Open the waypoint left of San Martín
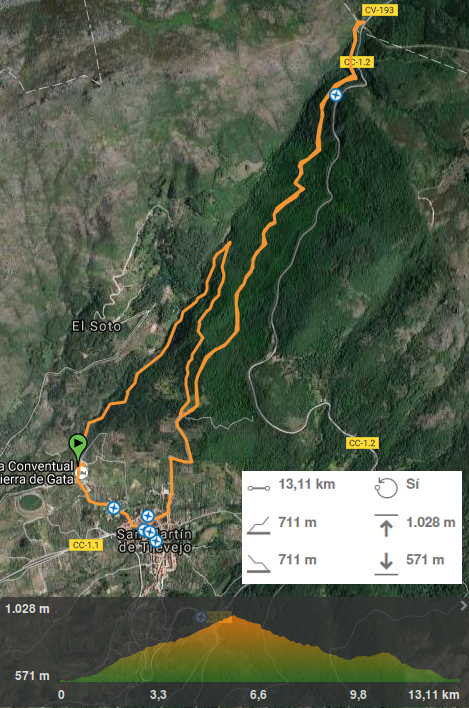The image size is (469, 708). [114, 508]
